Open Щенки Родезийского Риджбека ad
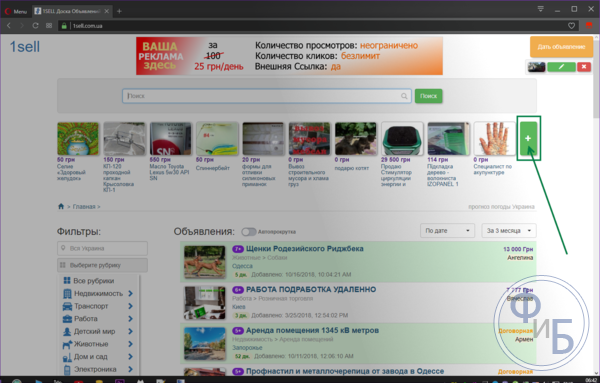 tap(305, 249)
